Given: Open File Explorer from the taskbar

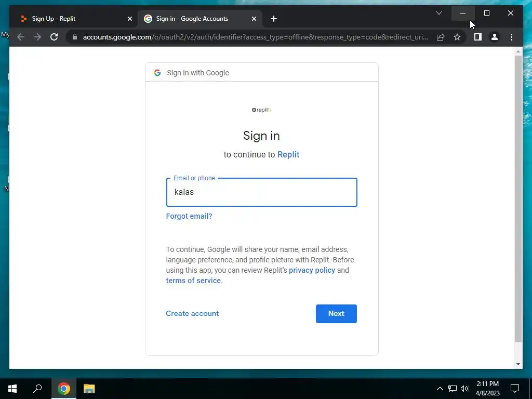Looking at the screenshot, I should pyautogui.click(x=89, y=389).
